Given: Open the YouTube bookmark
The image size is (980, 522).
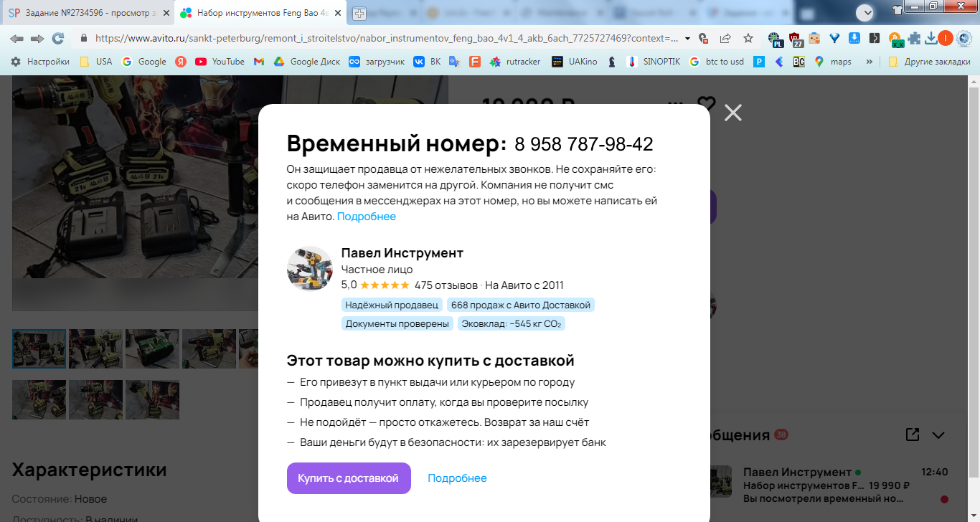Looking at the screenshot, I should click(x=220, y=62).
